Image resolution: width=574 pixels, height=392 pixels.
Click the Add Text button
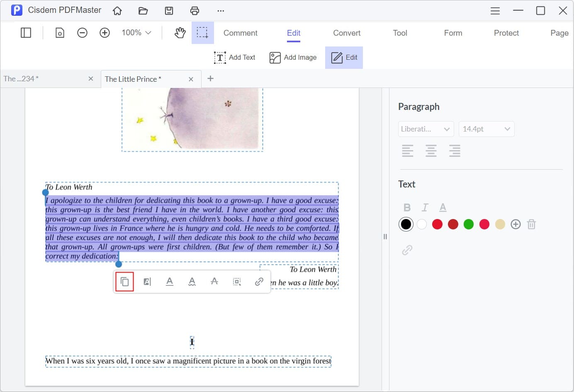[234, 58]
